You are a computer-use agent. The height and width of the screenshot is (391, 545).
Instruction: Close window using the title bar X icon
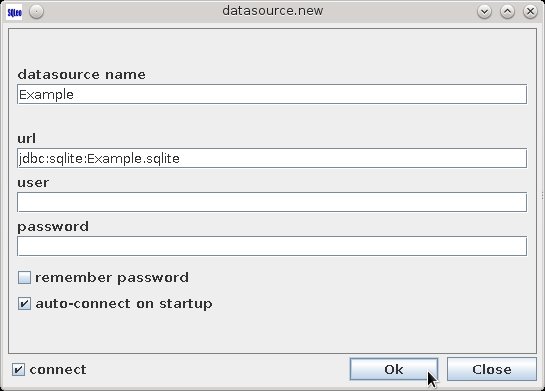(x=530, y=12)
